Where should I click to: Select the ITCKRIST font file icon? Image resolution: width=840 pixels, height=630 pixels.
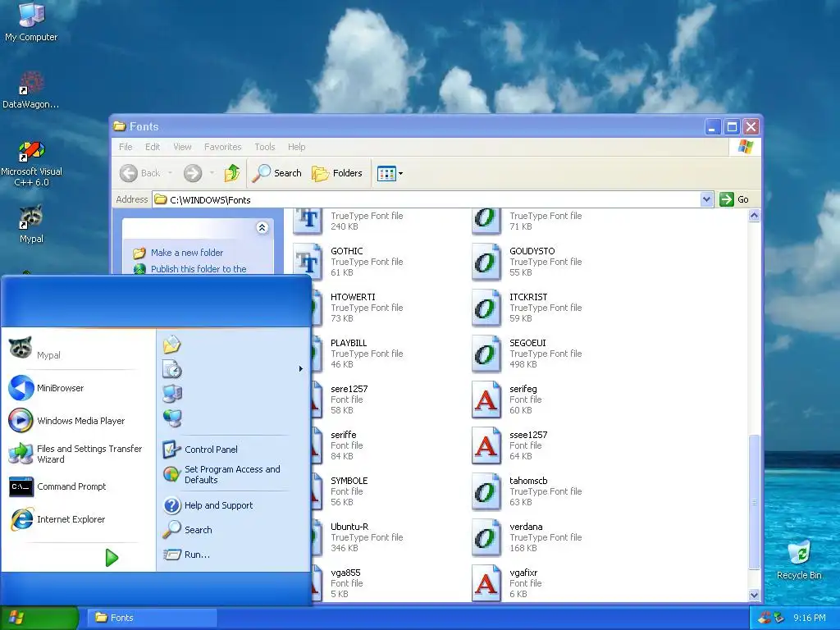coord(486,308)
